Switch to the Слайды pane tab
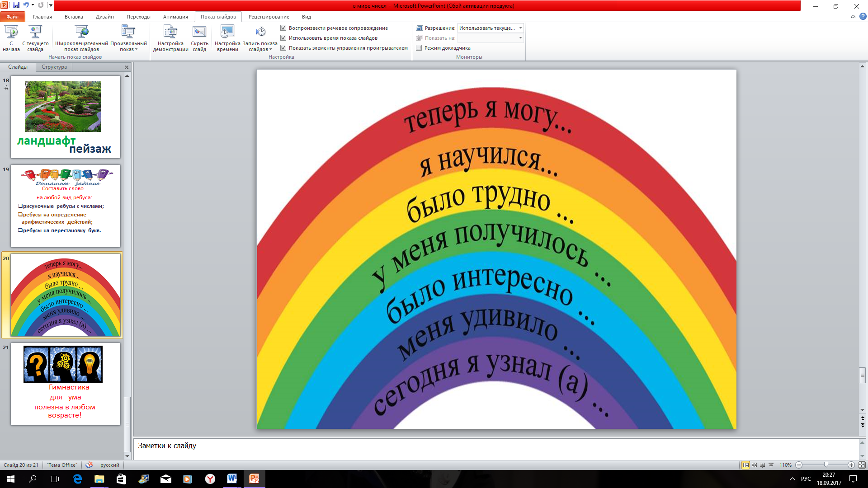The width and height of the screenshot is (868, 488). pyautogui.click(x=18, y=67)
